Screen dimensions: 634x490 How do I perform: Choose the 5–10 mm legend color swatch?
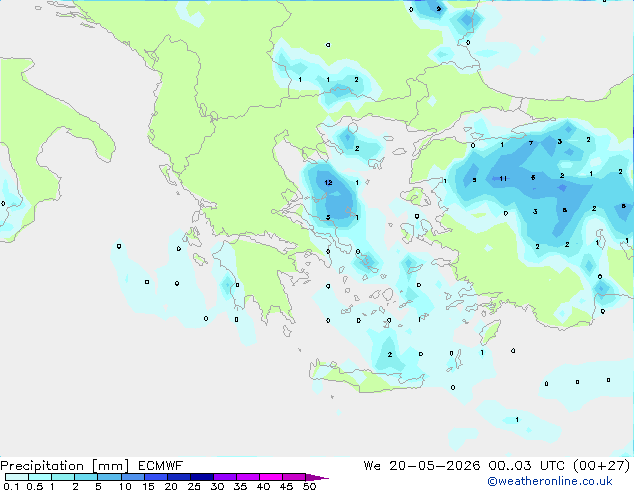109,477
